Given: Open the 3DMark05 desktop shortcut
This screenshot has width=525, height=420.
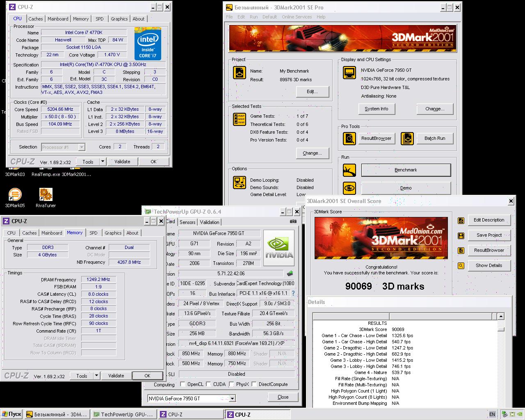Looking at the screenshot, I should tap(15, 198).
